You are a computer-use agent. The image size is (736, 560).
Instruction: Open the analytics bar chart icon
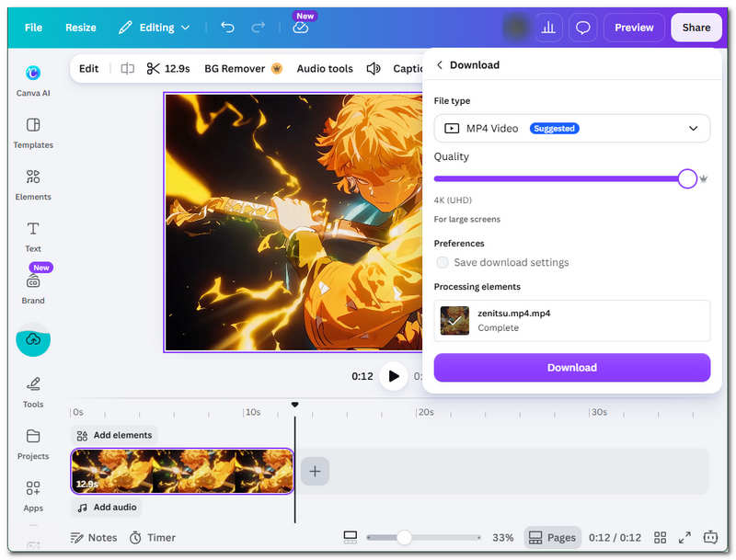click(548, 28)
